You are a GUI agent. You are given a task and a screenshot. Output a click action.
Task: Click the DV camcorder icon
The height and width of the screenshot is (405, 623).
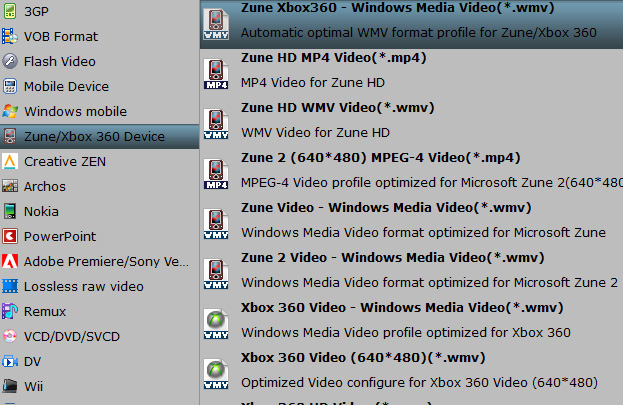[x=10, y=361]
